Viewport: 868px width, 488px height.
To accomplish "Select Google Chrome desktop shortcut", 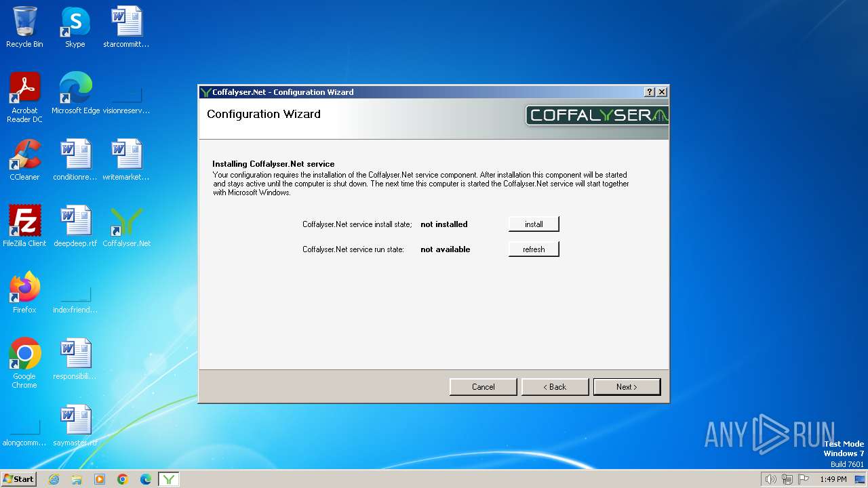I will (x=24, y=363).
